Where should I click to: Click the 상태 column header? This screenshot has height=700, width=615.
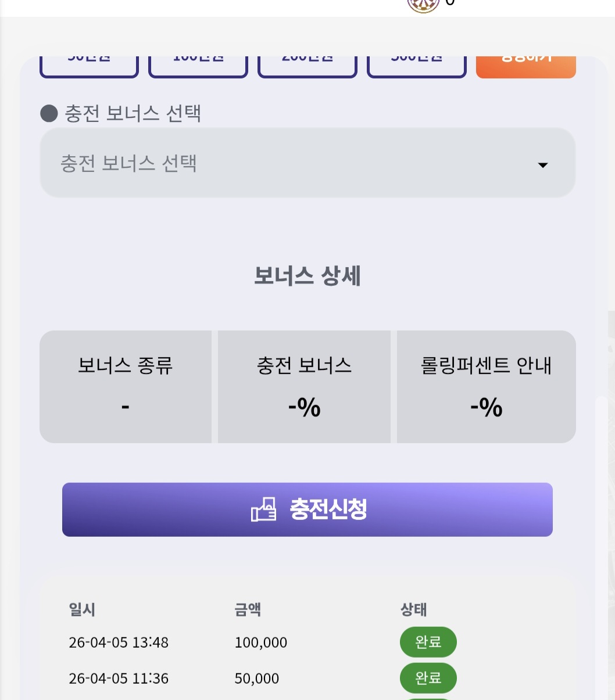(414, 609)
